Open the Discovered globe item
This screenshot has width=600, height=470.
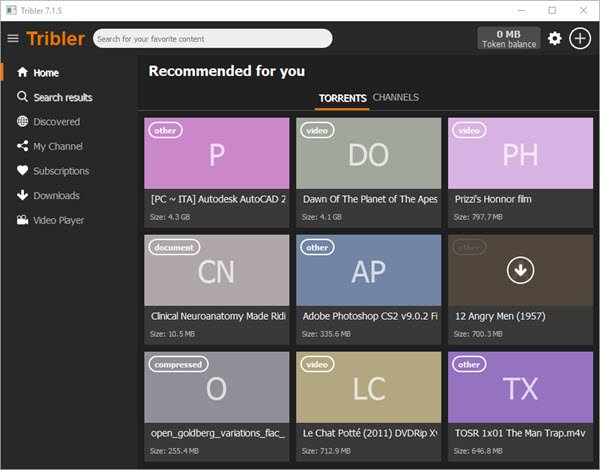pyautogui.click(x=48, y=121)
